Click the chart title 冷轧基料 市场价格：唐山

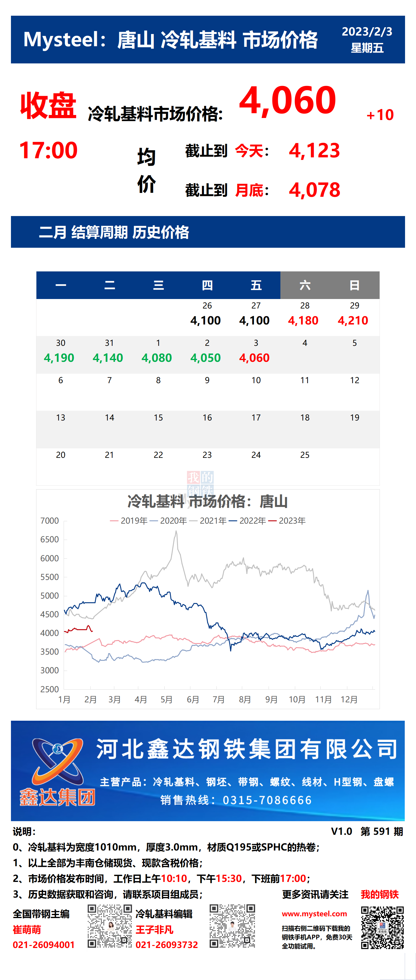[208, 501]
